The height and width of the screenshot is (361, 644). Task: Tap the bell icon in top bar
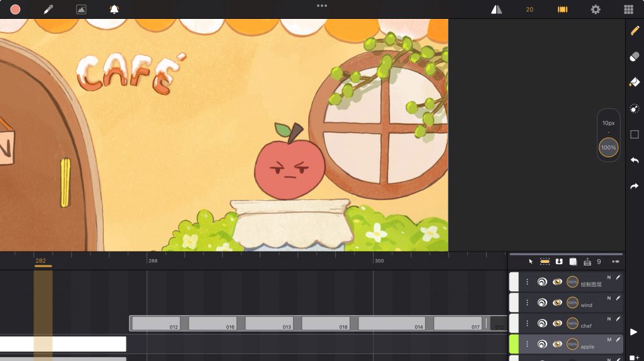[x=114, y=9]
